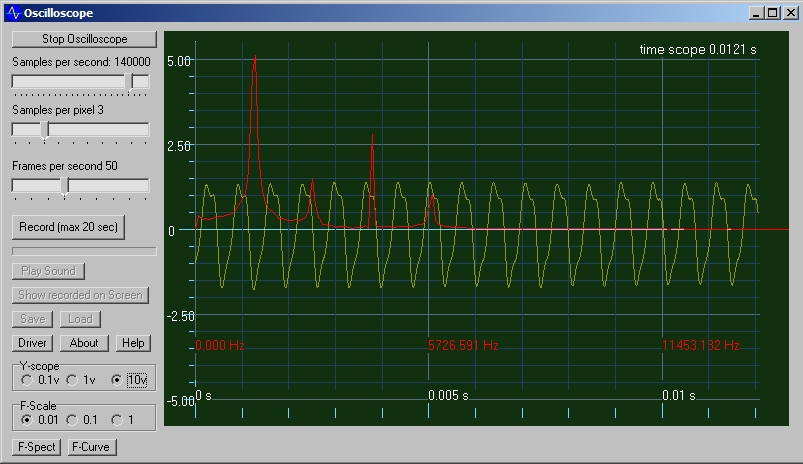Image resolution: width=803 pixels, height=464 pixels.
Task: Click the red '5726.591 Hz' frequency label
Action: pos(463,345)
